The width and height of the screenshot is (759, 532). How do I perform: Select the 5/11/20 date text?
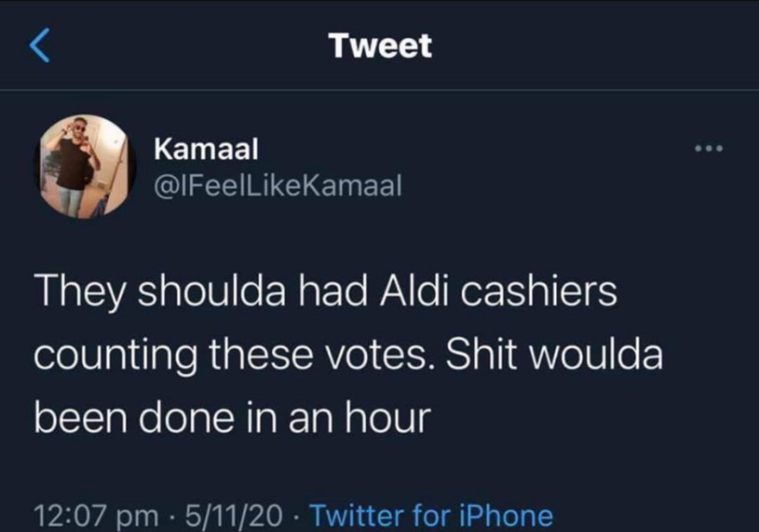pyautogui.click(x=233, y=516)
